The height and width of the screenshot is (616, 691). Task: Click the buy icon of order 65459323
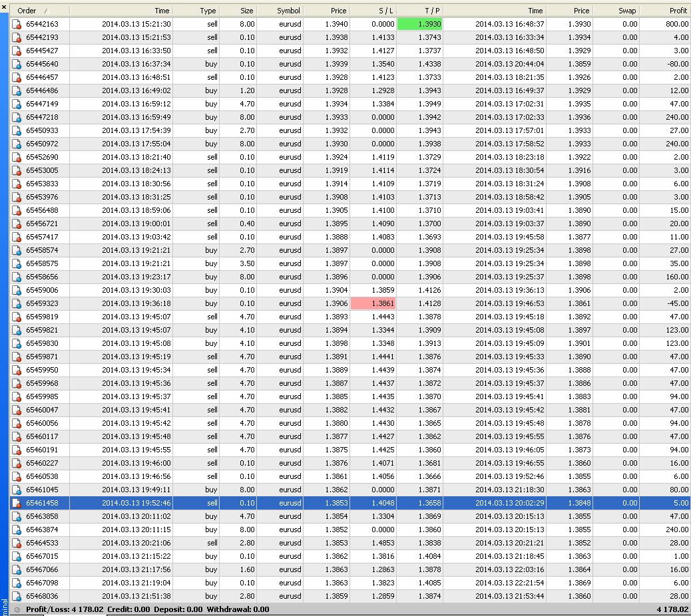coord(16,304)
